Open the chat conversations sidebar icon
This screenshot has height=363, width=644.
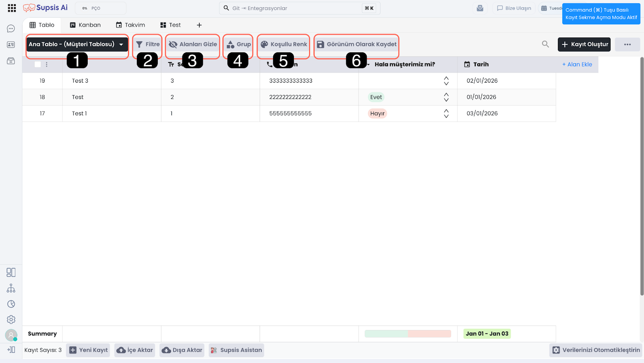(11, 29)
